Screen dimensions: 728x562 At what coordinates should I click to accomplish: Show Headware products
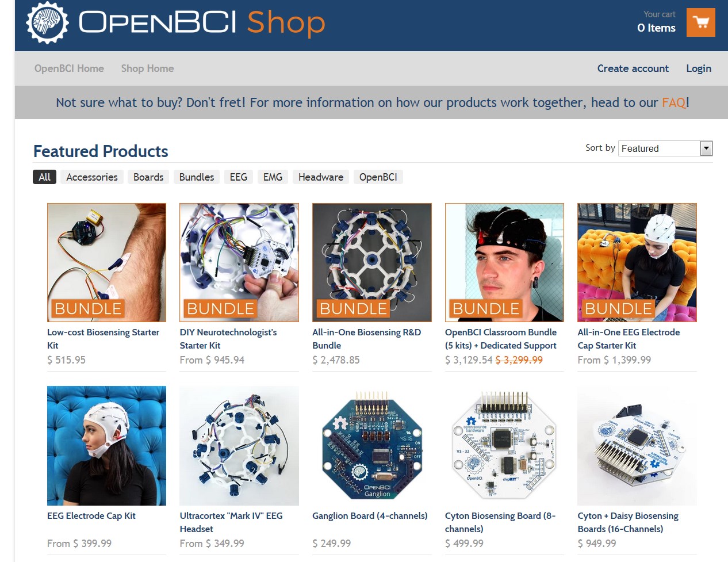tap(321, 177)
